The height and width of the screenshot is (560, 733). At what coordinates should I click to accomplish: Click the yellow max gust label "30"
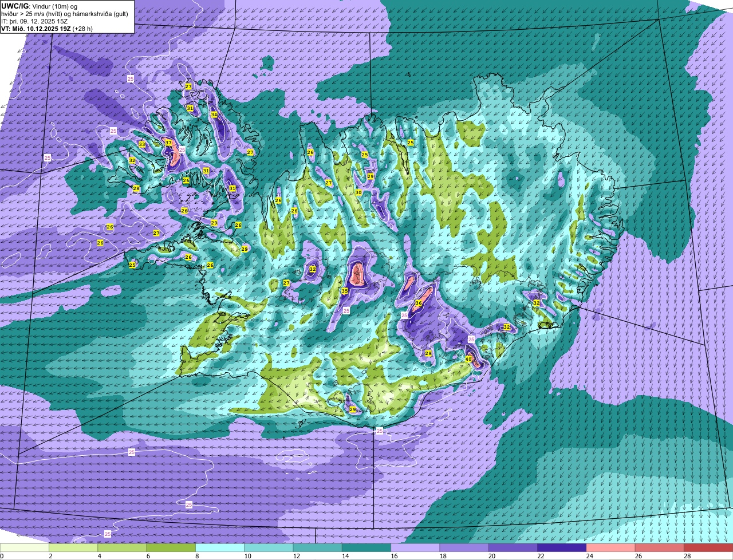tap(358, 192)
